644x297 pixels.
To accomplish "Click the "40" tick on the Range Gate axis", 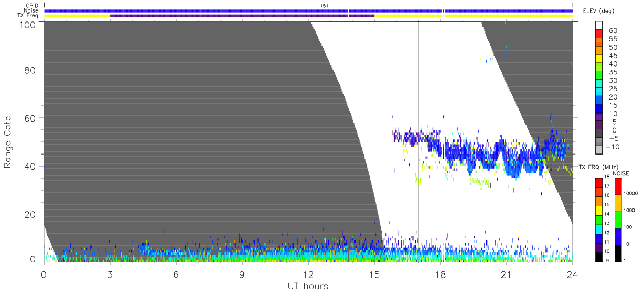I will tap(29, 166).
